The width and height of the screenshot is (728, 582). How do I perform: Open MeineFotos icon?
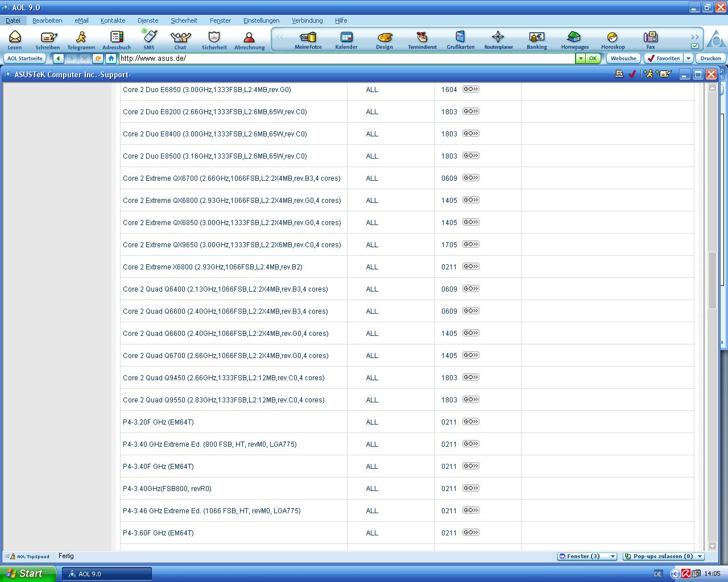[x=308, y=40]
